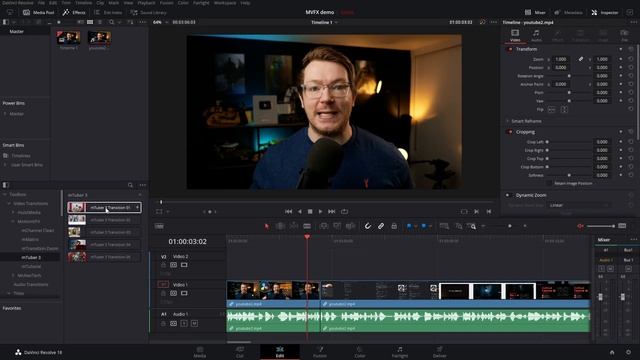Click the Flip vertical button
This screenshot has width=640, height=360.
[x=564, y=109]
